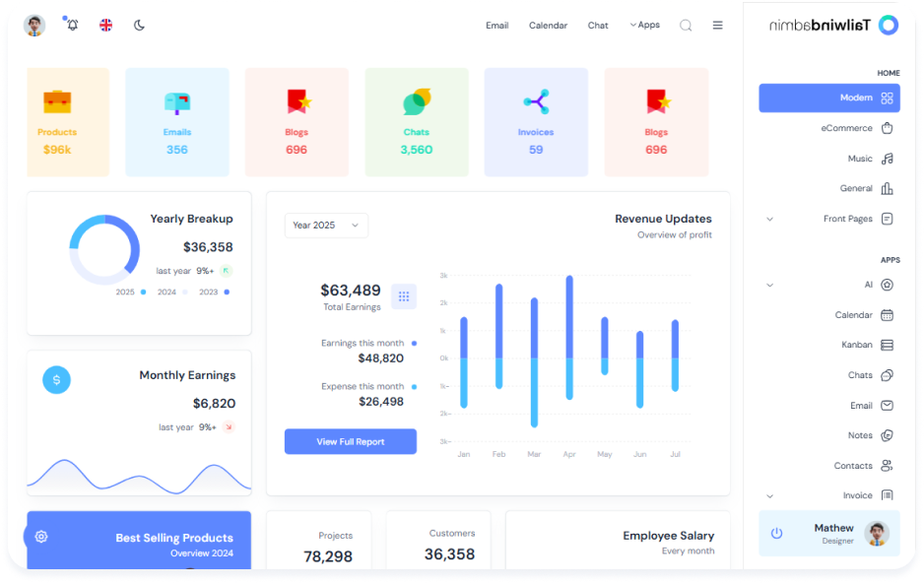Click the power icon beside Mathew
This screenshot has height=584, width=924.
[x=776, y=533]
